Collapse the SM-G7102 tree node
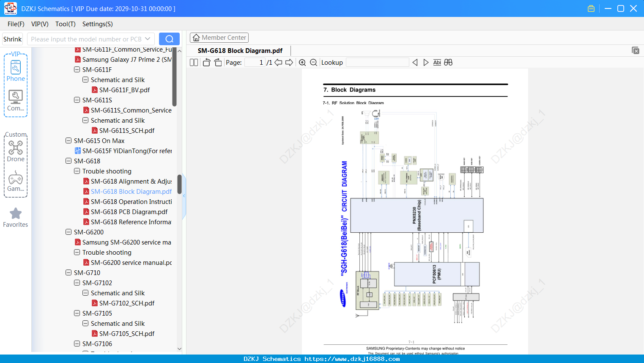Screen dimensions: 644x363 click(x=77, y=283)
